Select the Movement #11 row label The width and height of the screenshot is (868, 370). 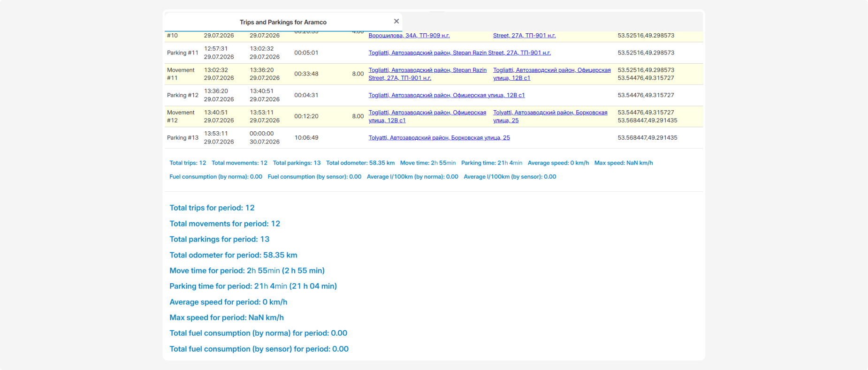(181, 74)
